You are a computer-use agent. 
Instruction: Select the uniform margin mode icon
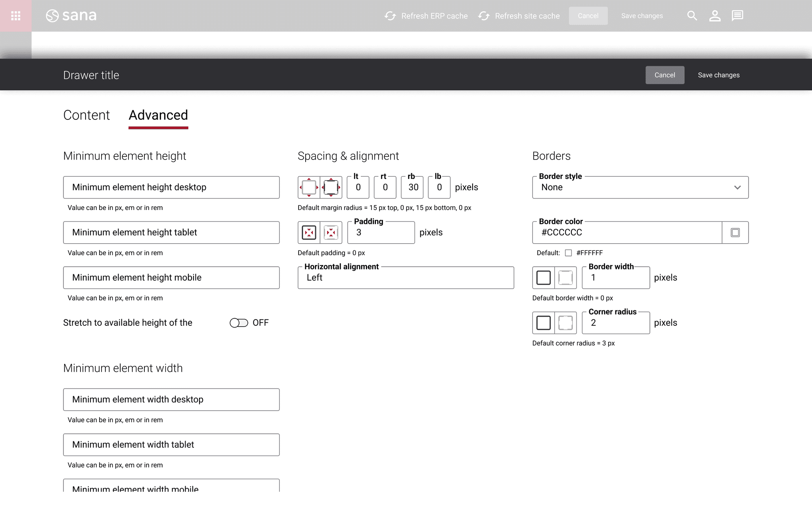(x=309, y=187)
